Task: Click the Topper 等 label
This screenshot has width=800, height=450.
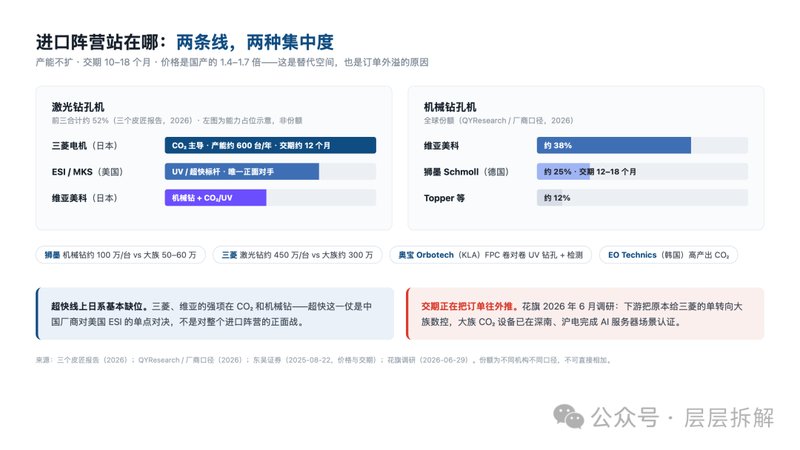Action: 444,198
